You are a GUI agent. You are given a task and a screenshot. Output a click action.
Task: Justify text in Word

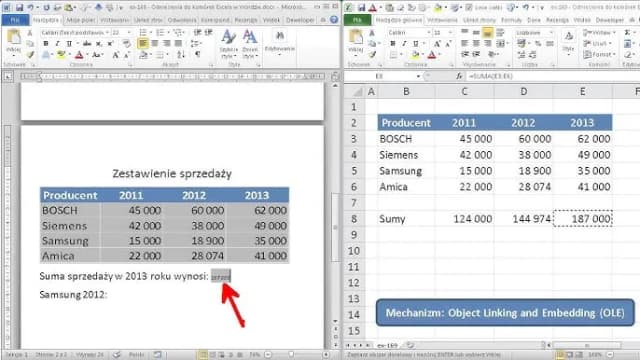pos(178,43)
